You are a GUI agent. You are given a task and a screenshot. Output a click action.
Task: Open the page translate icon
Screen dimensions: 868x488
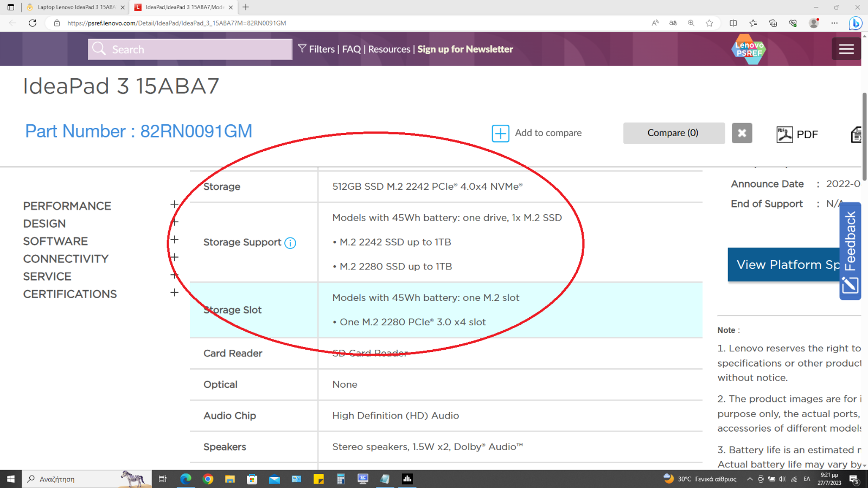point(673,23)
